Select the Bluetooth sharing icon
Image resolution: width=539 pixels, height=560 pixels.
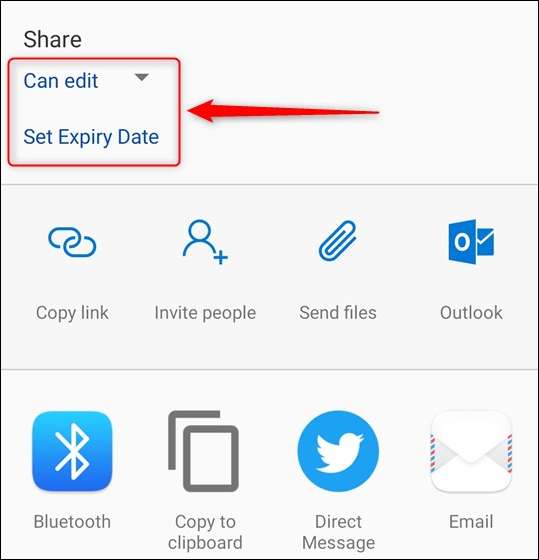pyautogui.click(x=72, y=451)
